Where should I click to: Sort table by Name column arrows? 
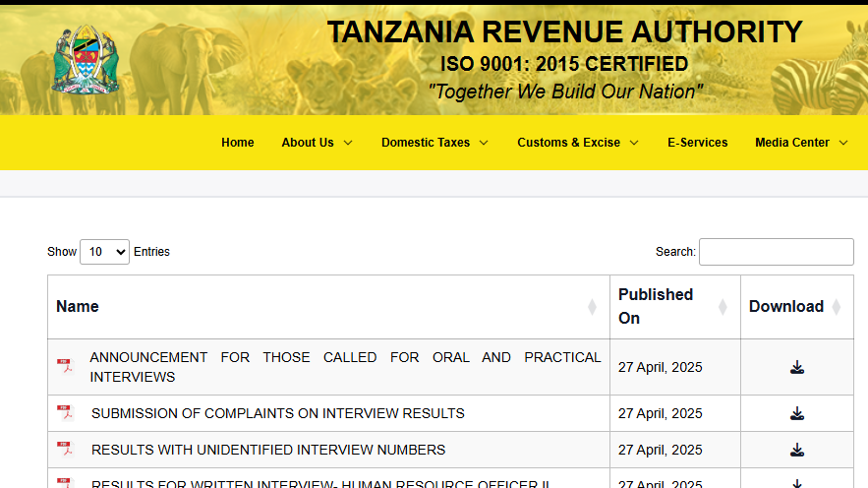[592, 307]
